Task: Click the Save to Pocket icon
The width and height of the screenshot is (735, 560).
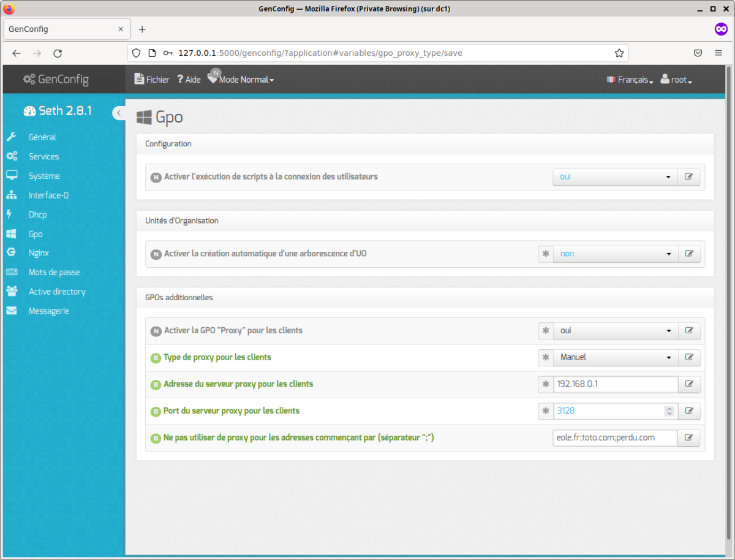Action: 698,53
